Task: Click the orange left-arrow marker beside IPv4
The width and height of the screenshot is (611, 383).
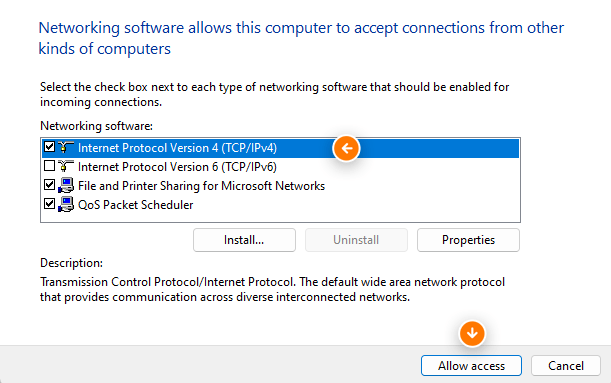Action: point(346,148)
